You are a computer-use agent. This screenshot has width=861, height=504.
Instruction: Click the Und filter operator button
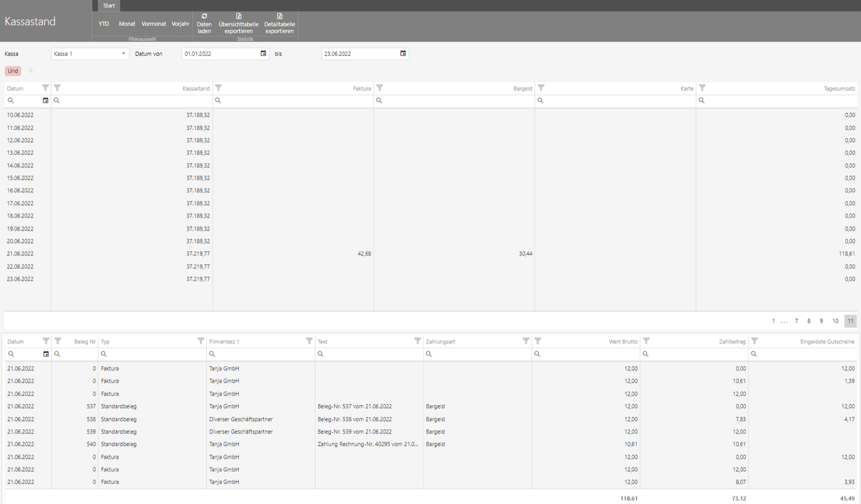tap(13, 71)
